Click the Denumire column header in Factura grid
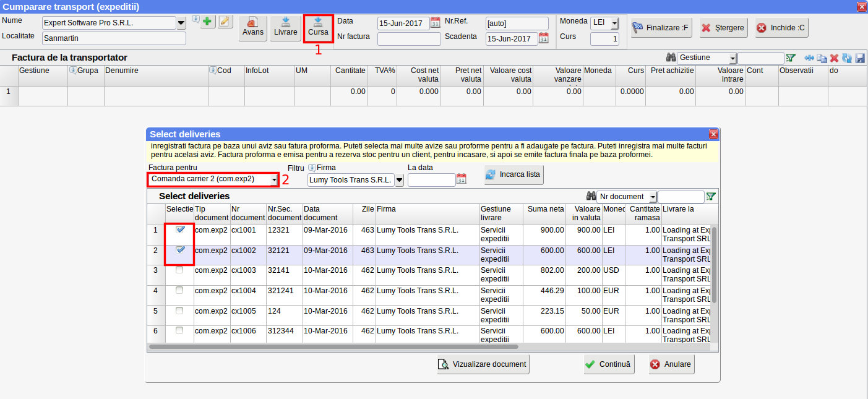 156,75
